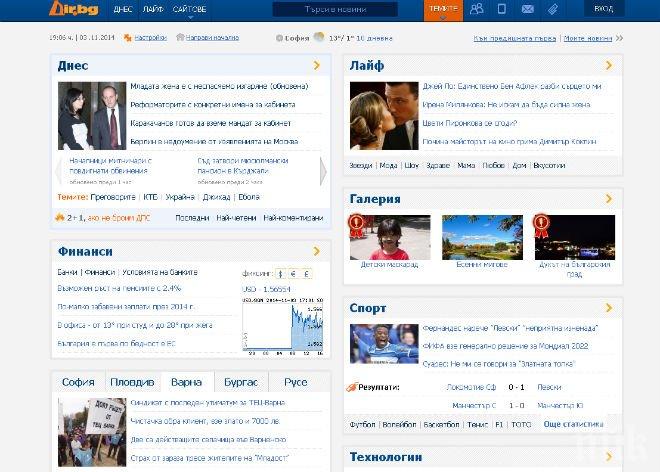Select the dollar currency icon

pyautogui.click(x=280, y=274)
